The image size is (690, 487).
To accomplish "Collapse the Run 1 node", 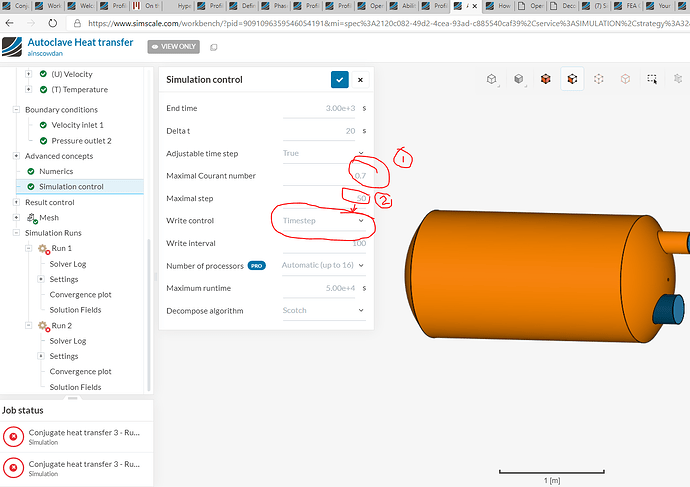I will pyautogui.click(x=29, y=249).
